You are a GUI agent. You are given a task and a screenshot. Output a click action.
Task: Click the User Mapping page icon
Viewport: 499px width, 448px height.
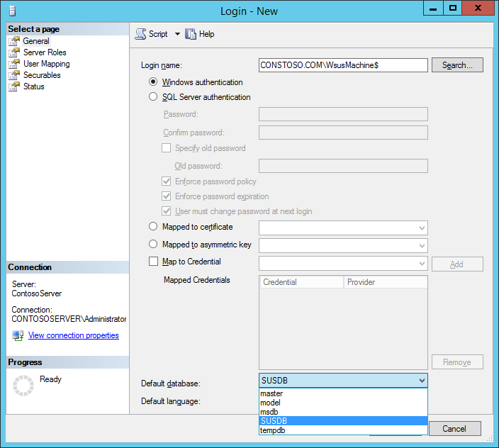coord(14,64)
